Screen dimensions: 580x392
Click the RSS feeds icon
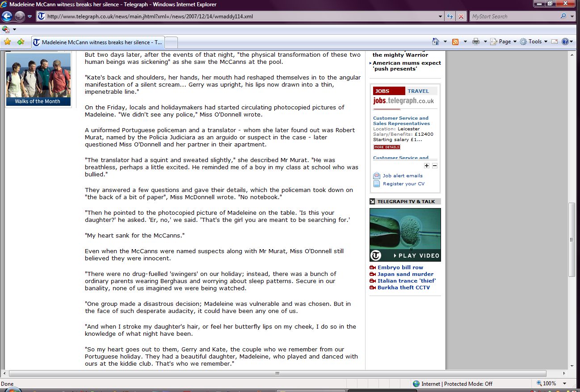coord(455,42)
